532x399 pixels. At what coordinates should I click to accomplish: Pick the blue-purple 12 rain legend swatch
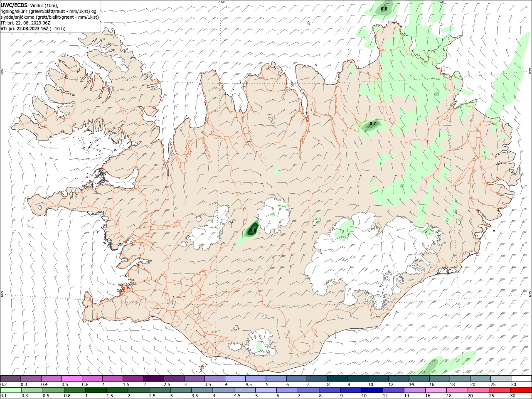(x=393, y=390)
